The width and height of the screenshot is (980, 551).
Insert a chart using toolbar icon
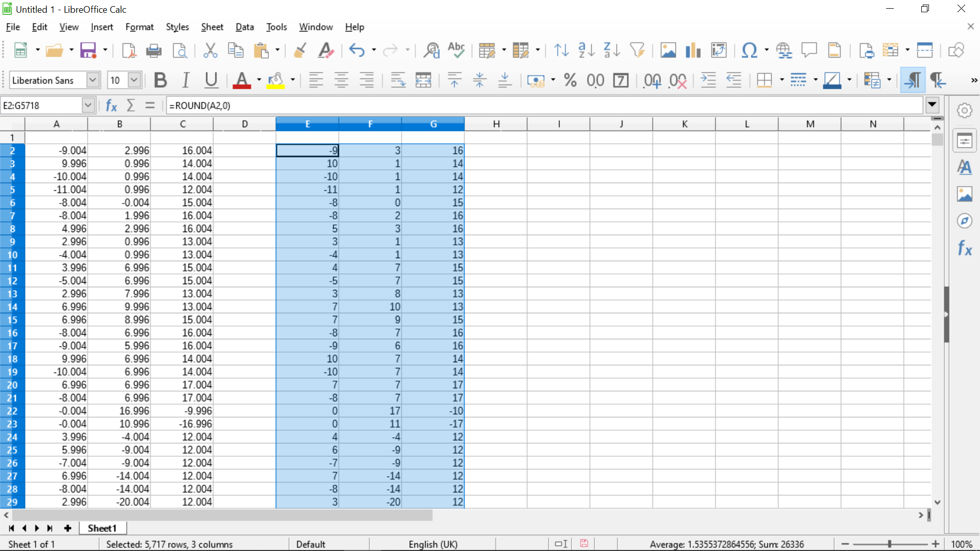(693, 50)
